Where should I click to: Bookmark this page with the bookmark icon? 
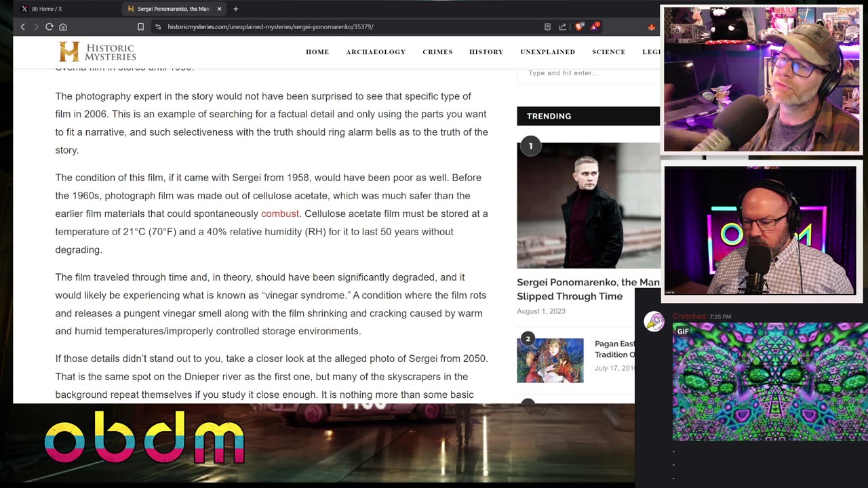(x=140, y=26)
